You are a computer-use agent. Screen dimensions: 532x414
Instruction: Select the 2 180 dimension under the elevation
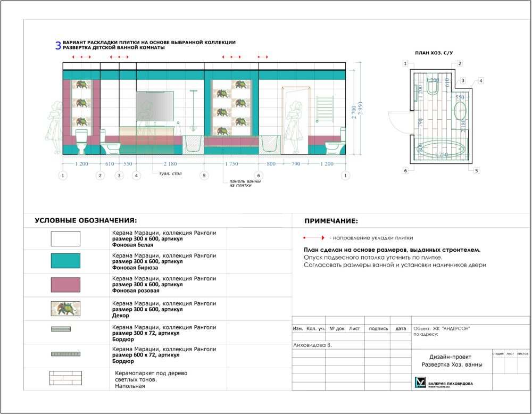coord(171,164)
